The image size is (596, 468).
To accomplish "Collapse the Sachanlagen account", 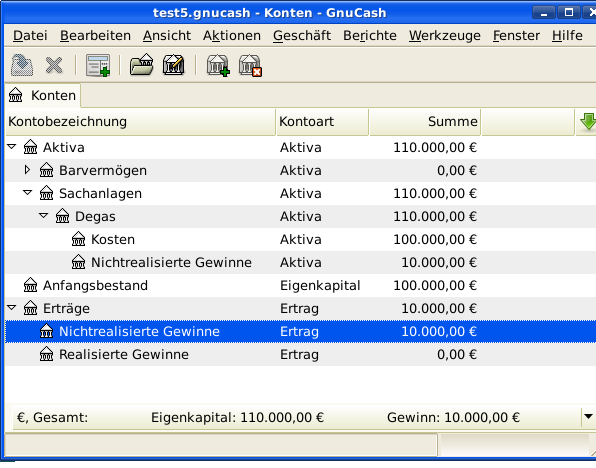I will [28, 192].
